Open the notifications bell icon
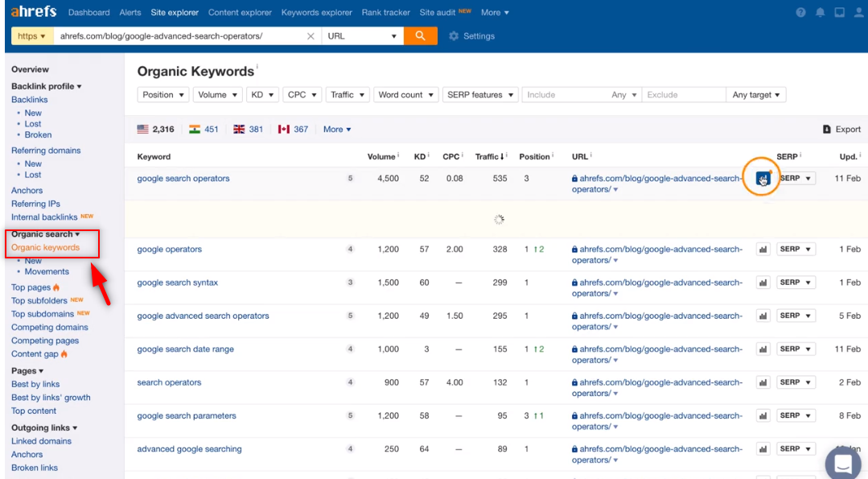Screen dimensions: 868x479 tap(820, 13)
